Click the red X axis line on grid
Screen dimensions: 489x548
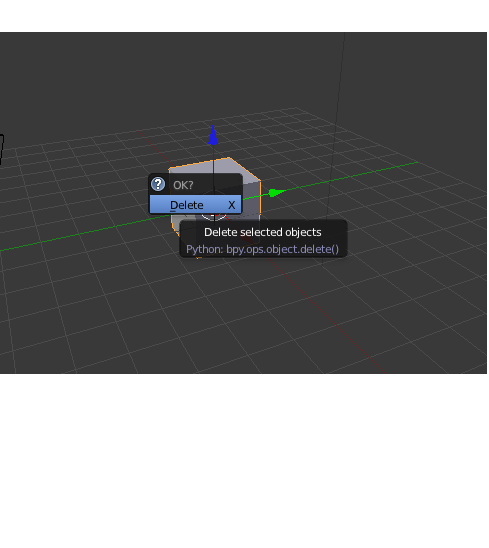(332, 322)
